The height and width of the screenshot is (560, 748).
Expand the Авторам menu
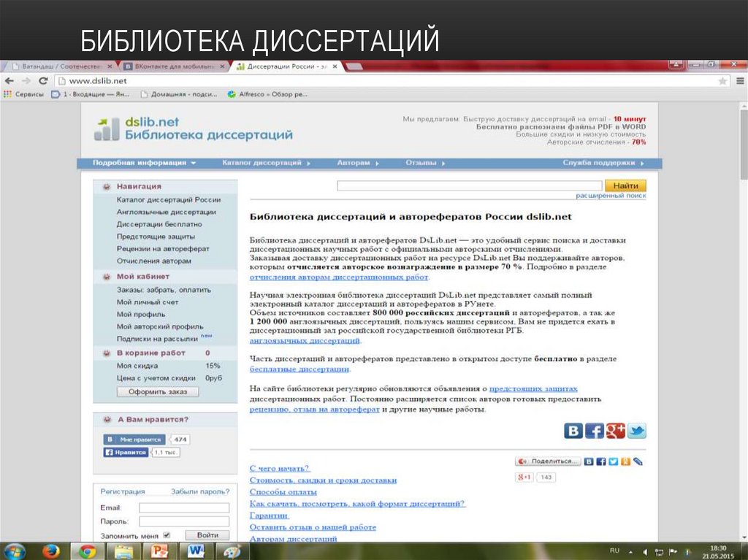pyautogui.click(x=358, y=163)
